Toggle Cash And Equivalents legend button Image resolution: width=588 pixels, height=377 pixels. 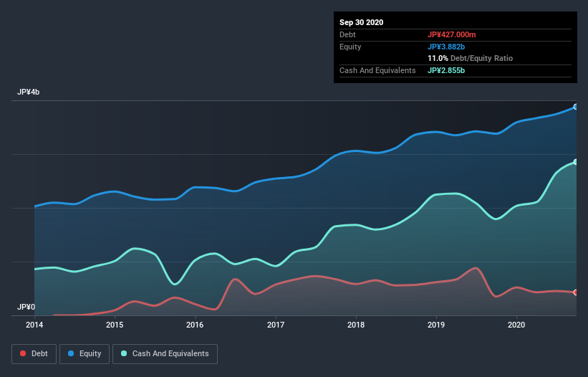(x=165, y=354)
